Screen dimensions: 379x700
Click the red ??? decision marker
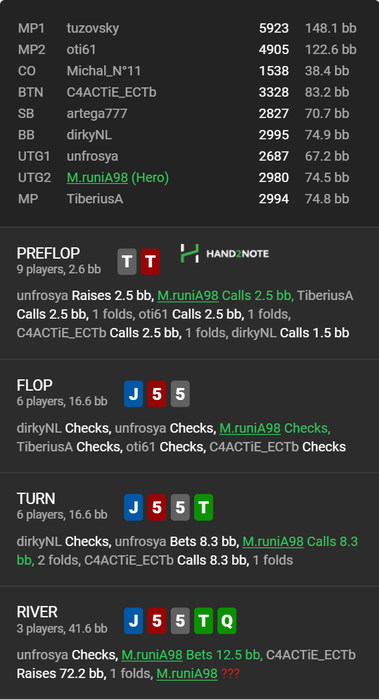click(230, 674)
